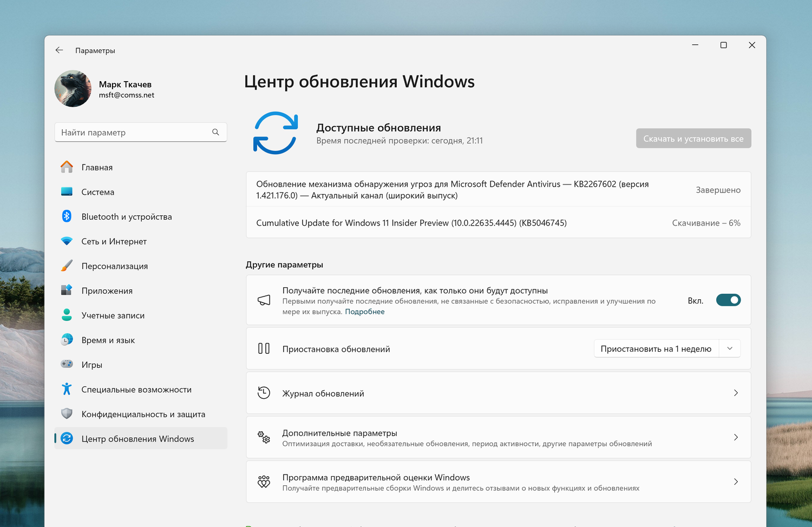This screenshot has width=812, height=527.
Task: Open Журнал обновлений row
Action: tap(499, 393)
